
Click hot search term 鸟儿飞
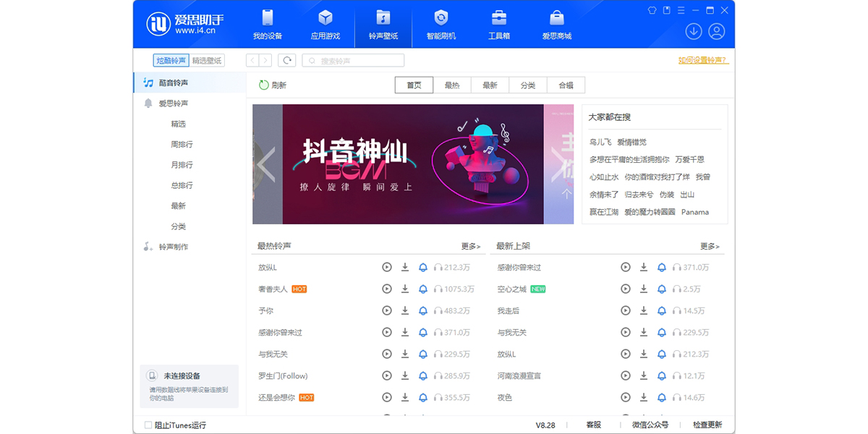pos(600,142)
